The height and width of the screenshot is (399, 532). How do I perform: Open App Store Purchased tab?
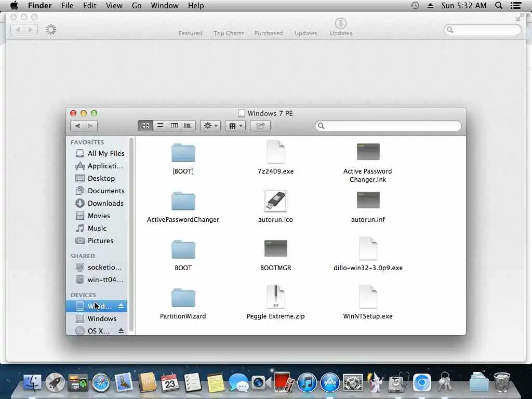[269, 33]
